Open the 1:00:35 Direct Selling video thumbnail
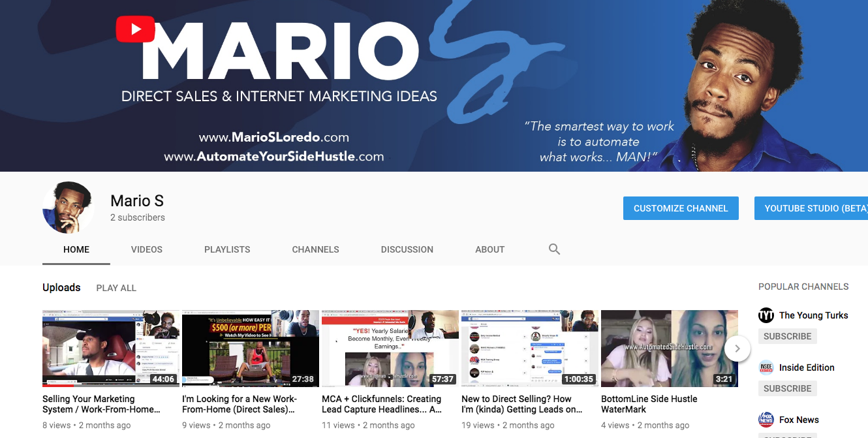This screenshot has height=438, width=868. 530,349
